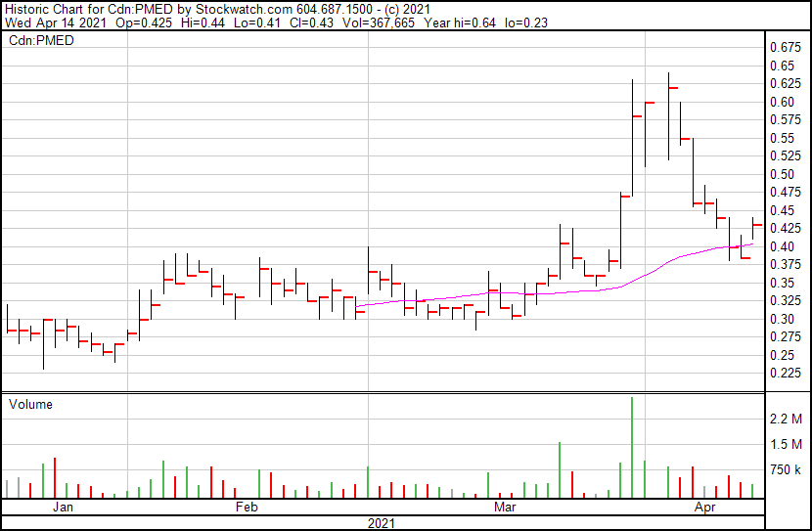Click the '750 k' volume axis label
Viewport: 812px width, 531px height.
coord(786,470)
